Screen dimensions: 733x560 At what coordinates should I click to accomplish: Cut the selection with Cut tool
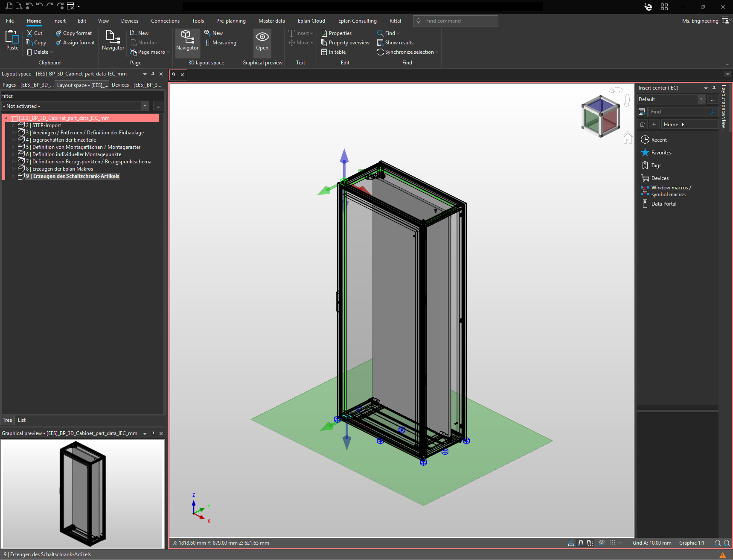click(35, 33)
